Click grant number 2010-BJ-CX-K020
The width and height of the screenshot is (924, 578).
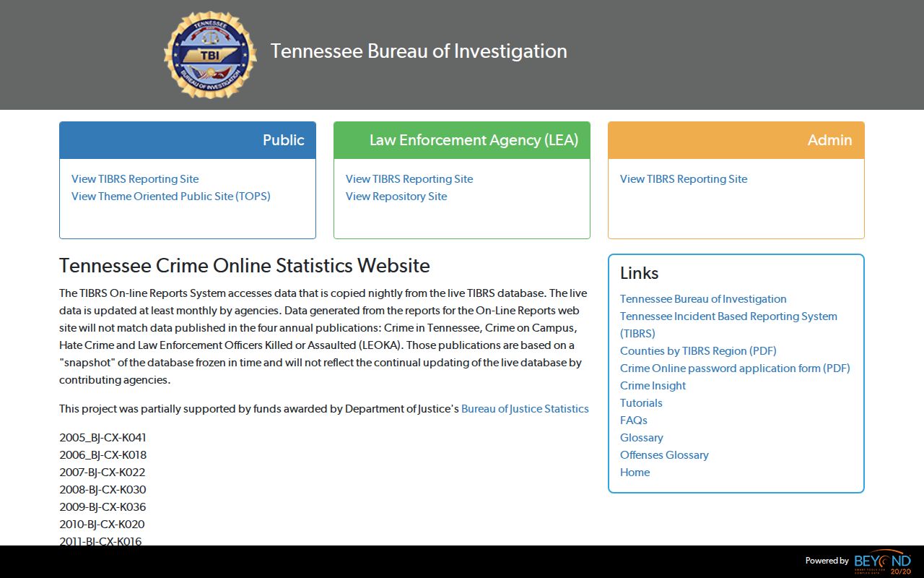tap(102, 525)
